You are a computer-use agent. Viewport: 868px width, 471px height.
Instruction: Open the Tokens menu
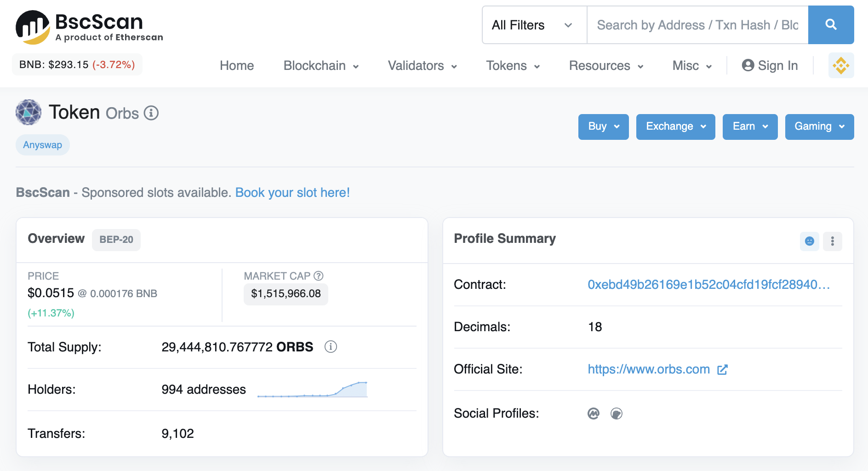point(513,66)
